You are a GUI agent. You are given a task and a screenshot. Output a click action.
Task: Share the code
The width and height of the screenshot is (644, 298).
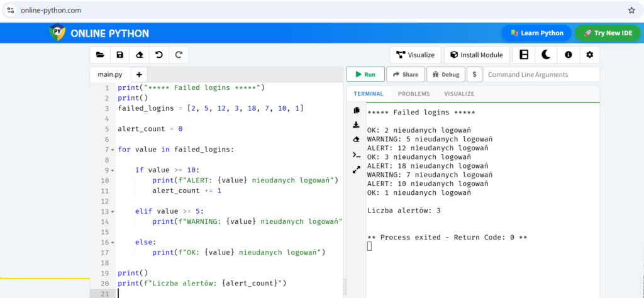pyautogui.click(x=406, y=75)
